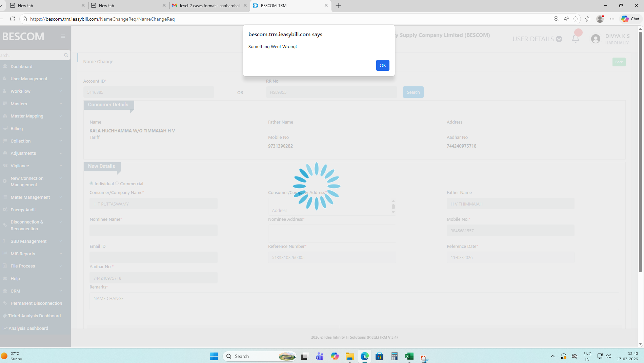Open File Explorer from taskbar
The image size is (644, 363).
tap(349, 356)
